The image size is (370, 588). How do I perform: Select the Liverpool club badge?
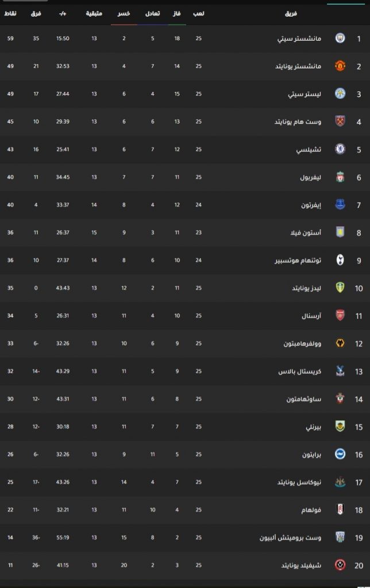[x=340, y=177]
